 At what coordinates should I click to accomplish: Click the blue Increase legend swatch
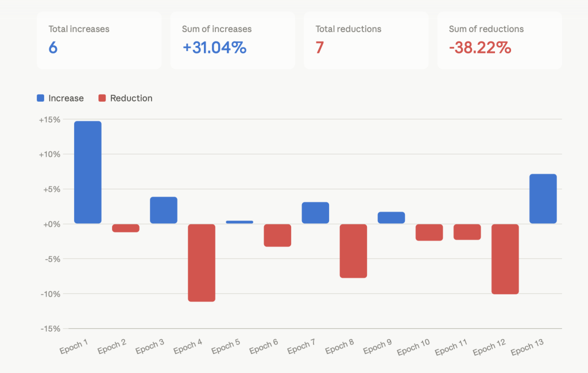41,98
